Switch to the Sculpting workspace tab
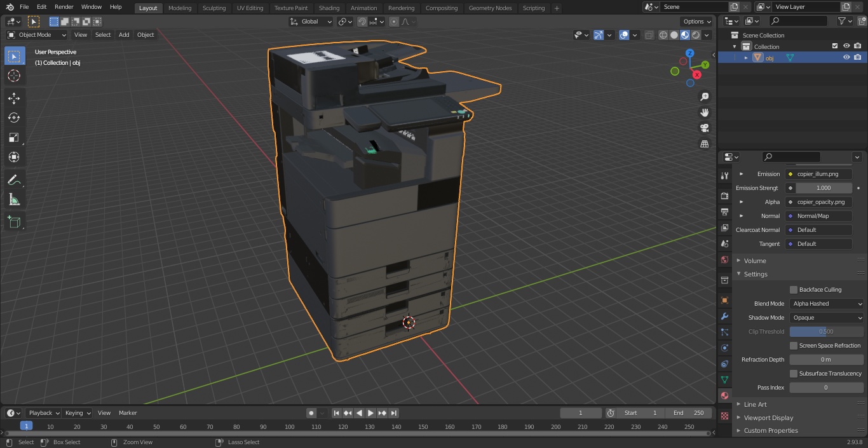 [214, 8]
